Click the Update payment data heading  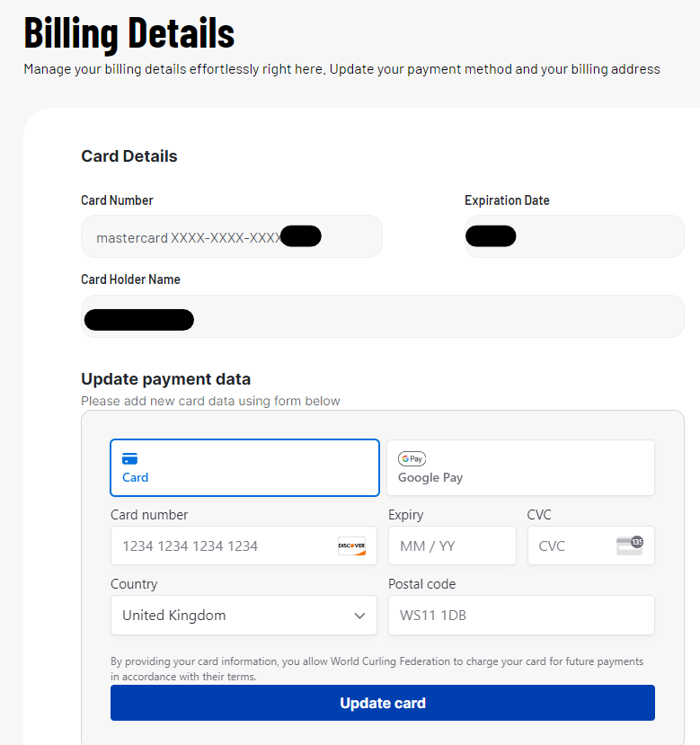(165, 378)
